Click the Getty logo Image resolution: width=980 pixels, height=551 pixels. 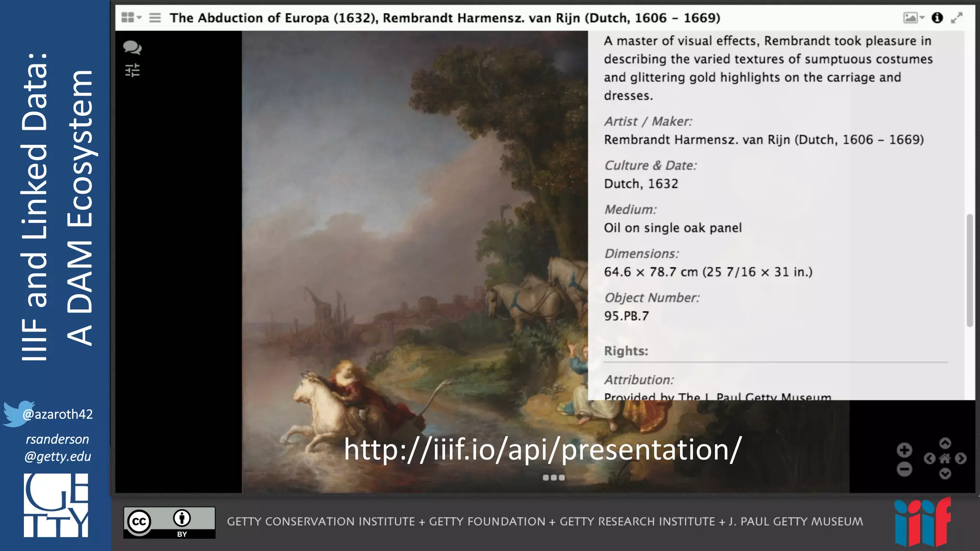[x=56, y=505]
